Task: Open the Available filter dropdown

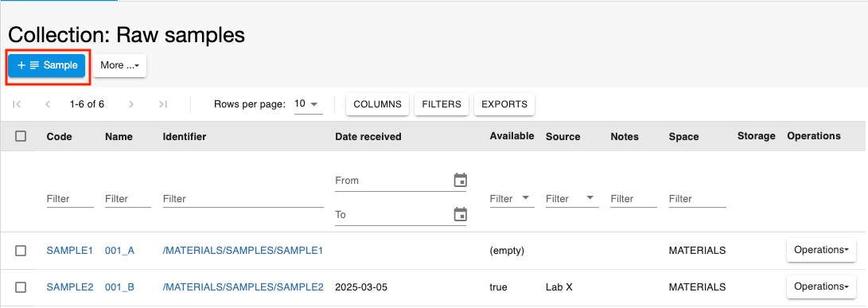Action: point(512,198)
